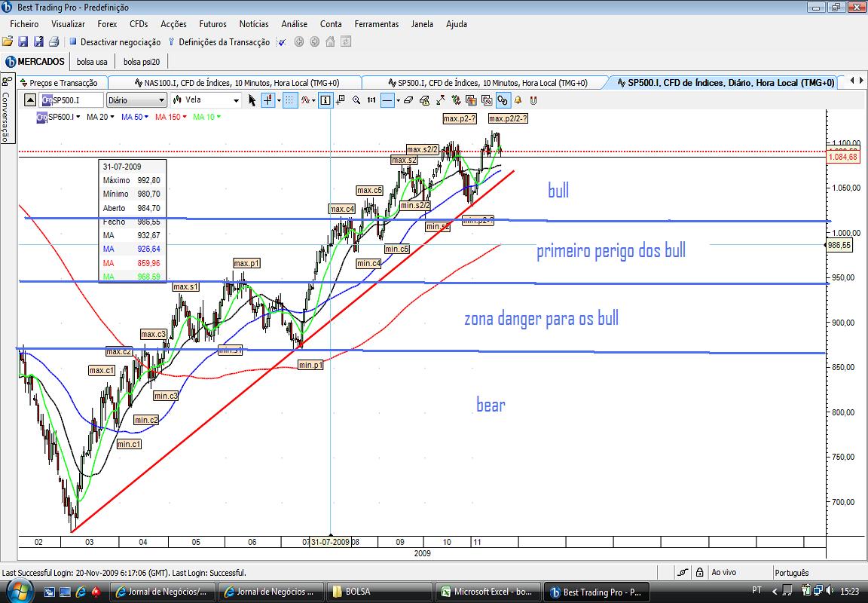Open the Vela chart type dropdown
The image size is (868, 603).
coord(206,100)
